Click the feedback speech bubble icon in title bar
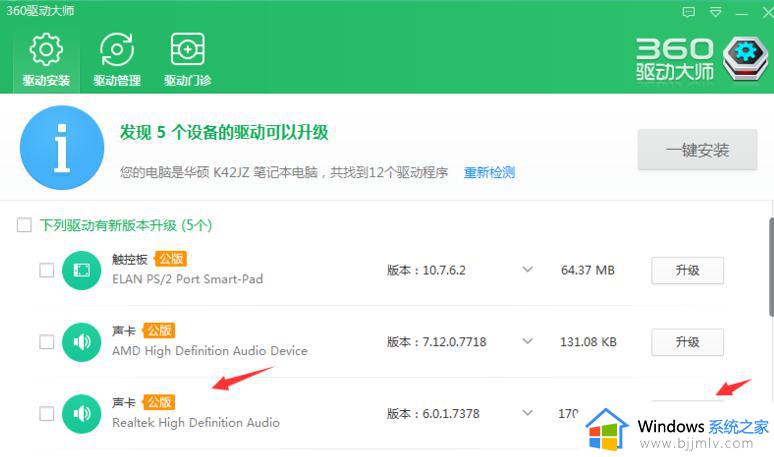The width and height of the screenshot is (774, 457). point(689,12)
